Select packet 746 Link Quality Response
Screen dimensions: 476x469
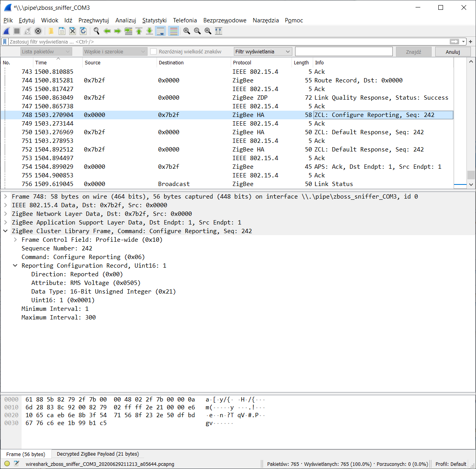227,98
